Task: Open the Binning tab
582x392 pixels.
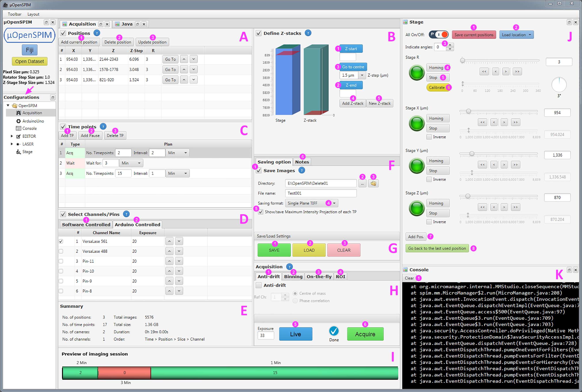Action: (293, 277)
